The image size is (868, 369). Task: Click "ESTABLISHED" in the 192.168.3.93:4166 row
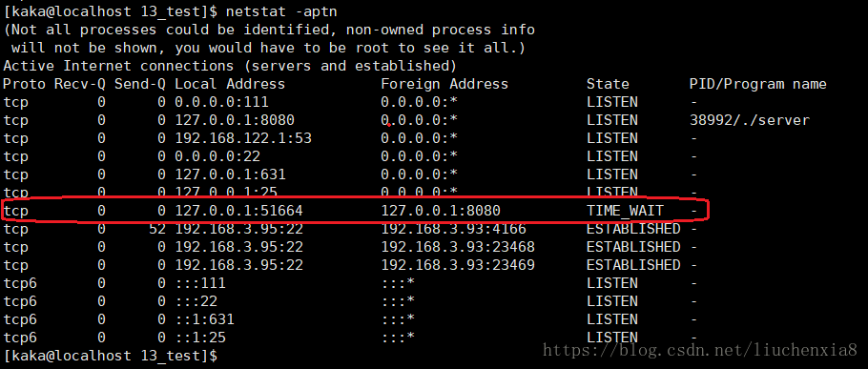(x=633, y=229)
